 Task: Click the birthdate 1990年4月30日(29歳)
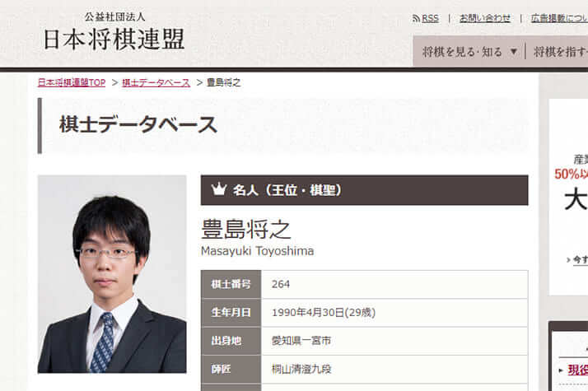tap(324, 313)
